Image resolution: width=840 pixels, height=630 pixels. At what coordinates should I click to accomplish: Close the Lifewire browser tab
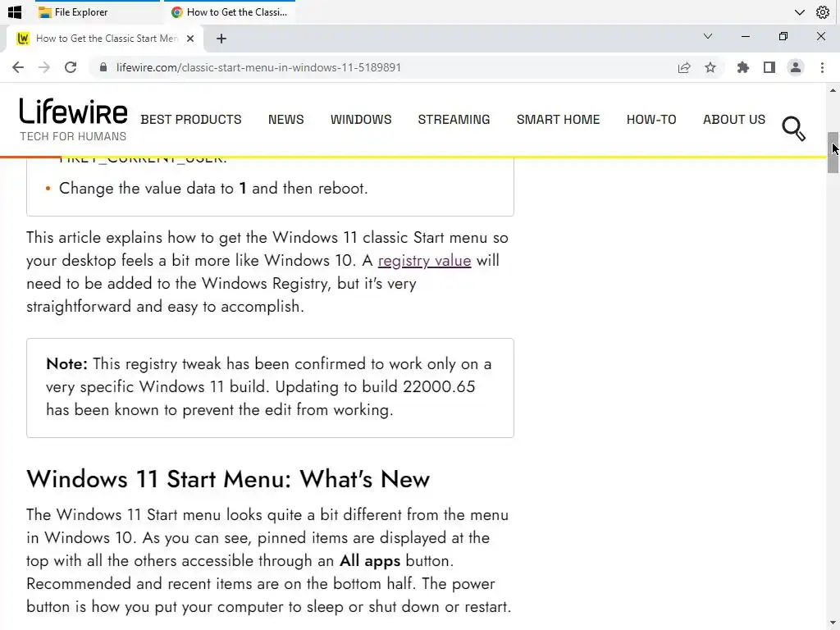point(189,39)
